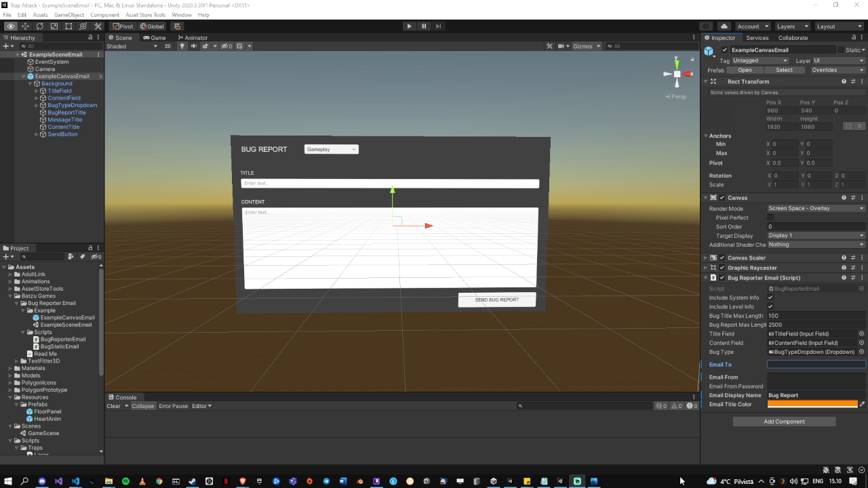Select the Transform tool in toolbar
This screenshot has width=868, height=488.
pyautogui.click(x=83, y=26)
